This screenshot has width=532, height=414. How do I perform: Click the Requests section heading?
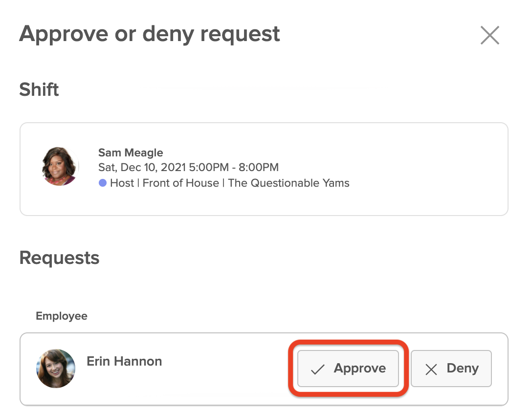59,258
